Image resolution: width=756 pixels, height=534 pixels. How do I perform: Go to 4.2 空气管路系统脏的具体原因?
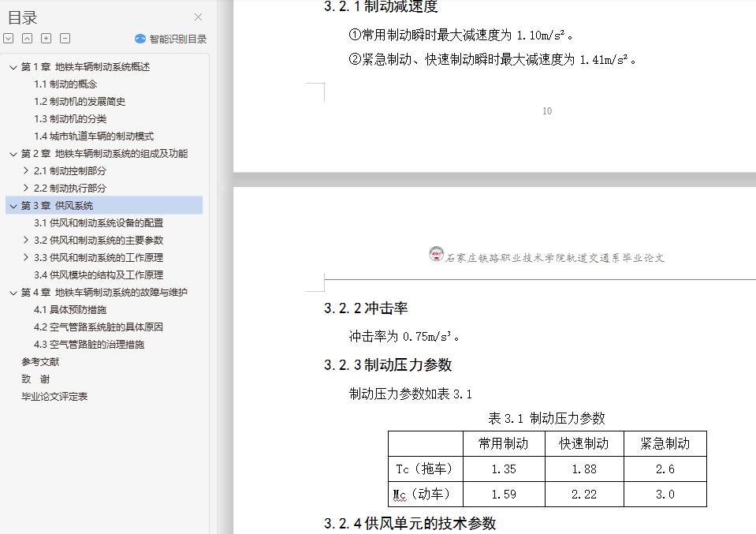pos(99,327)
